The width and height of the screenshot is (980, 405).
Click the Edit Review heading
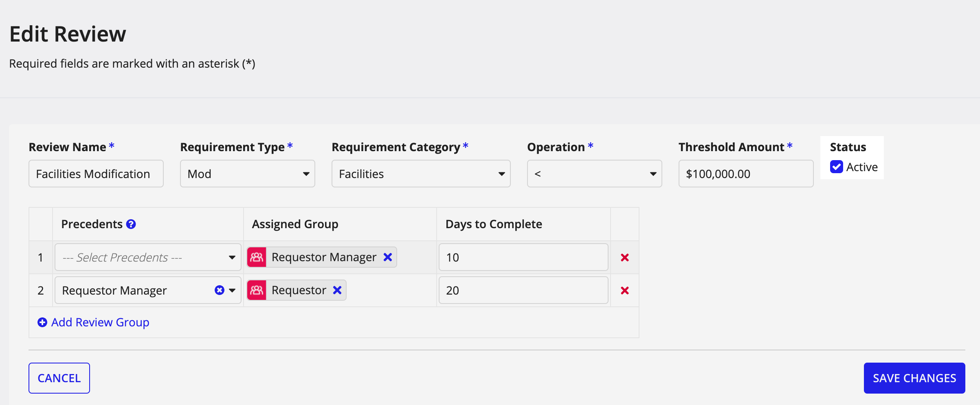coord(68,34)
